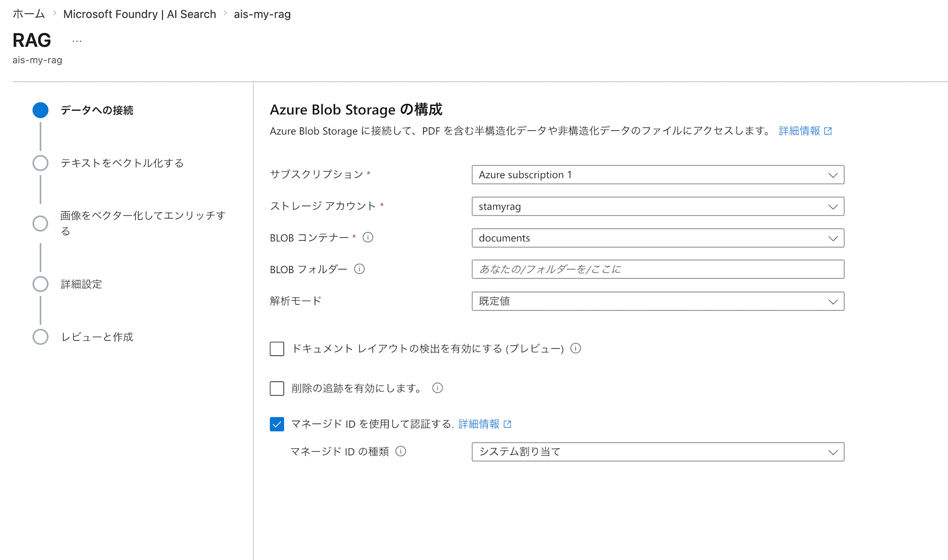Viewport: 948px width, 560px height.
Task: Select the データへの接続 step label
Action: pos(97,110)
